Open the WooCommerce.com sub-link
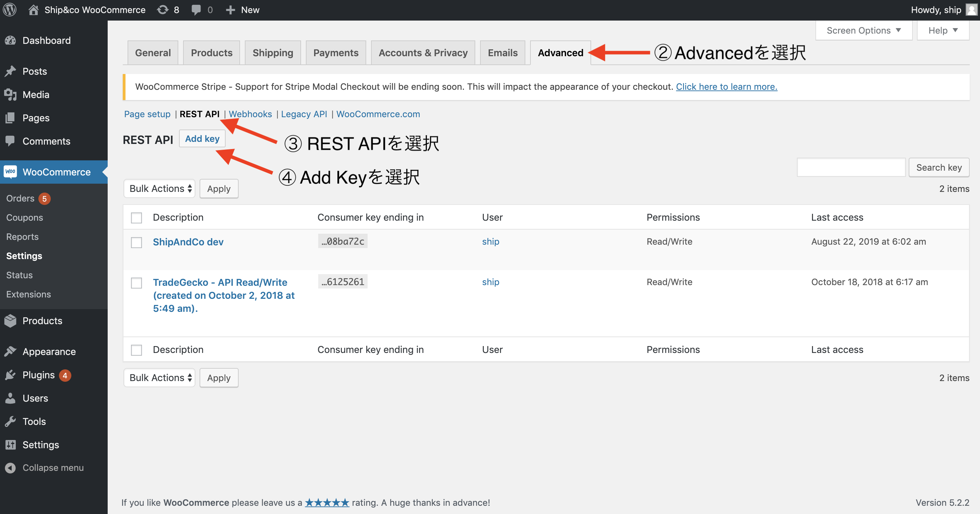 click(x=378, y=114)
